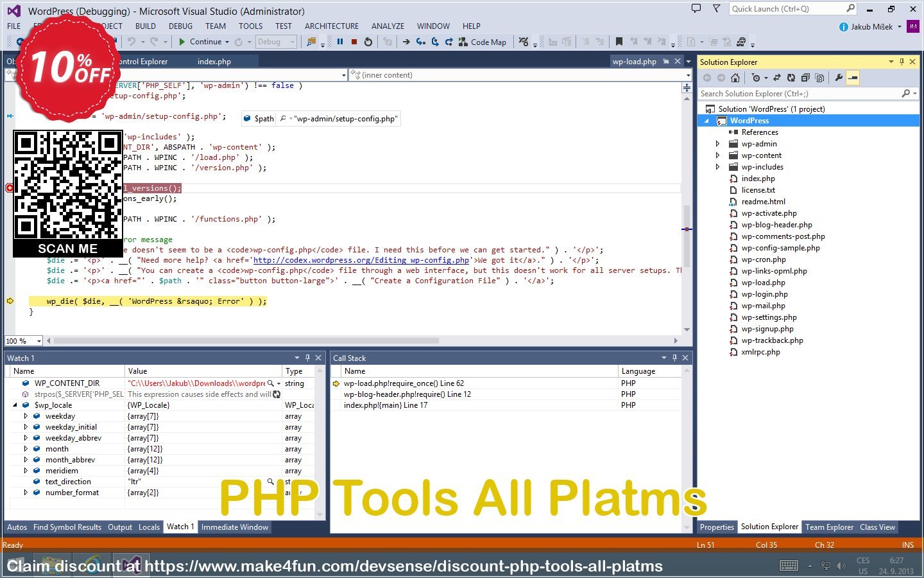Open the 100 % zoom dropdown
The image size is (924, 578).
point(39,341)
